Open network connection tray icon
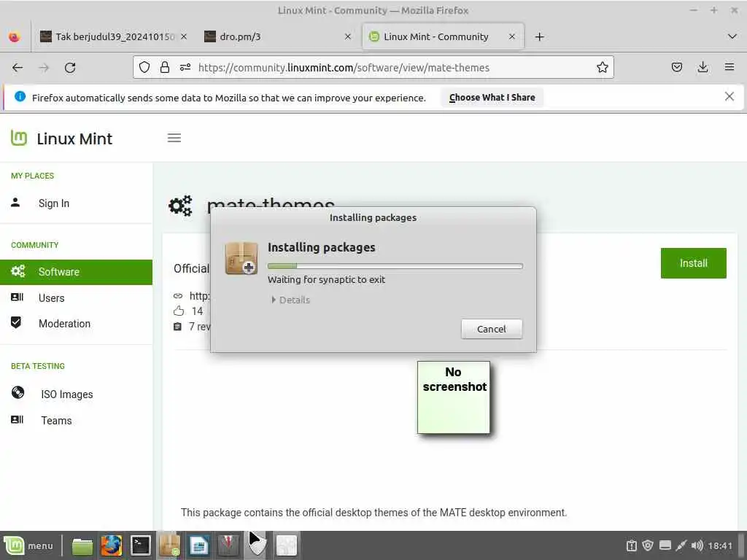The width and height of the screenshot is (747, 560). 681,545
